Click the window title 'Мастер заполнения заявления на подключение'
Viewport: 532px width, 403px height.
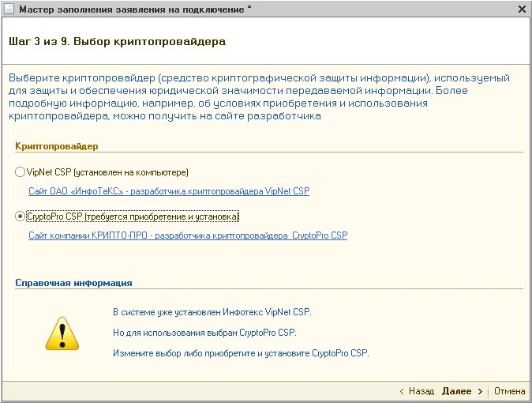[x=132, y=9]
